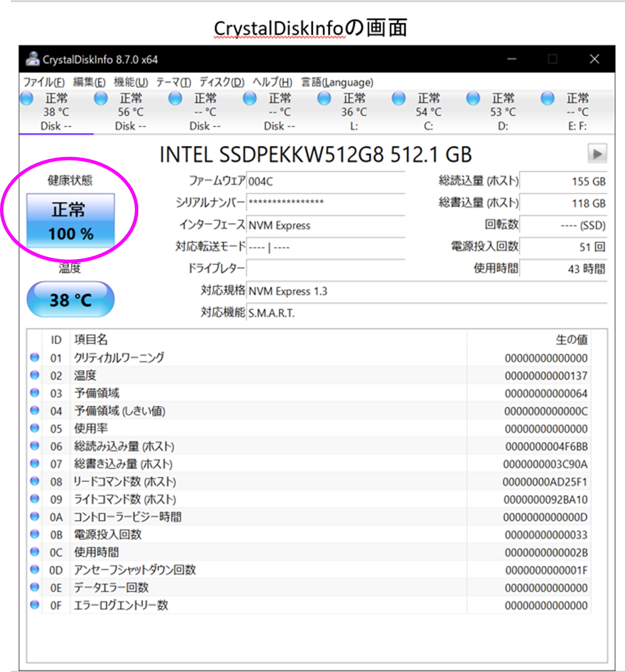Viewport: 625px width, 672px height.
Task: Switch to disk C: at 54 °C
Action: [429, 112]
